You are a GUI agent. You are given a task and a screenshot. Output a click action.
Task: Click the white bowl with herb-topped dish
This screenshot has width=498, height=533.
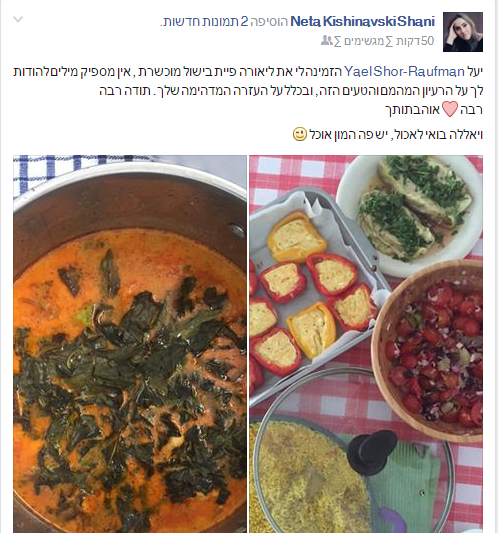coord(411,215)
